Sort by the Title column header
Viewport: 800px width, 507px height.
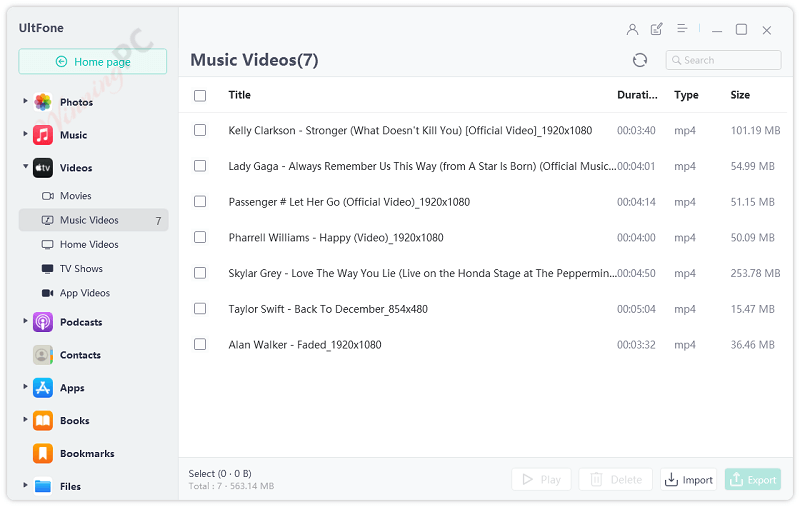coord(239,95)
